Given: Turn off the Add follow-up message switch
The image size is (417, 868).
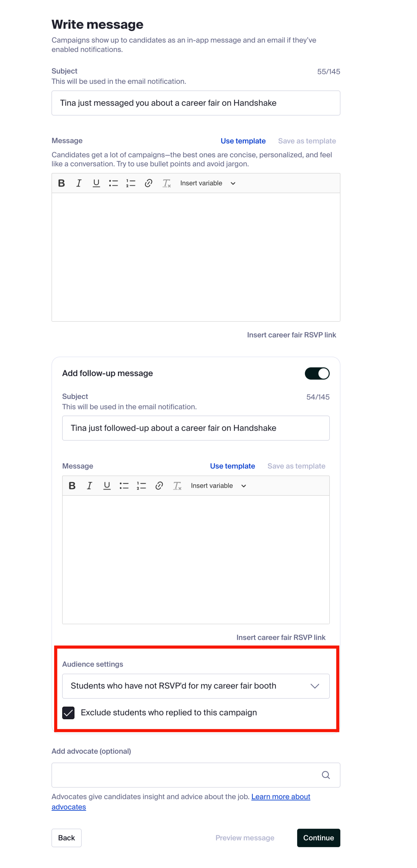Looking at the screenshot, I should click(317, 373).
